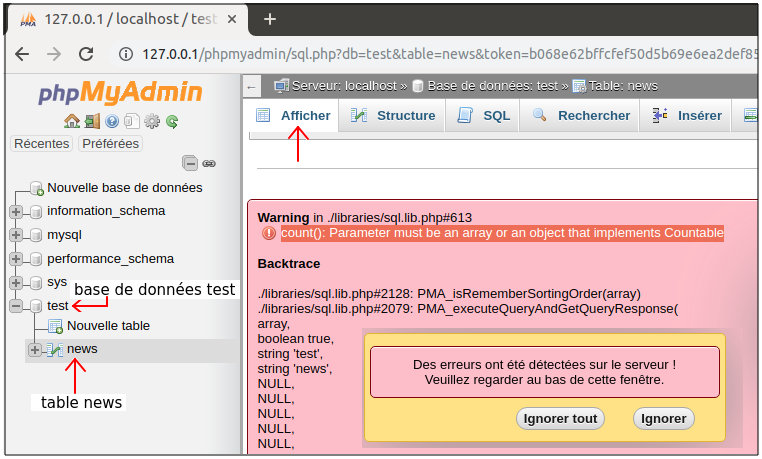Screen dimensions: 762x459
Task: Click the Ignorer tout button
Action: tap(560, 419)
